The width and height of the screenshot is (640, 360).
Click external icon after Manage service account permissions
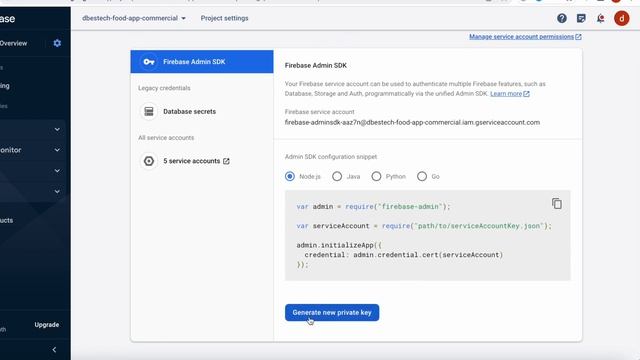tap(578, 37)
